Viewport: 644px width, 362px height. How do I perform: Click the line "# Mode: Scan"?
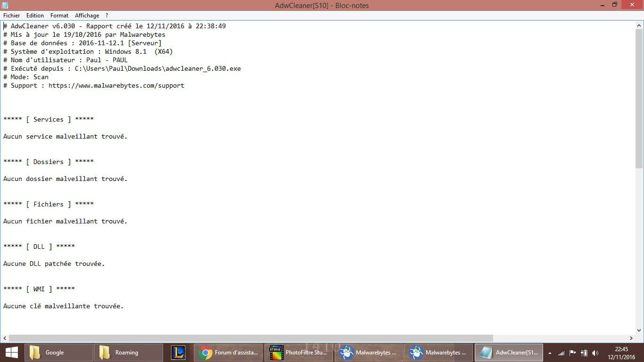tap(26, 77)
